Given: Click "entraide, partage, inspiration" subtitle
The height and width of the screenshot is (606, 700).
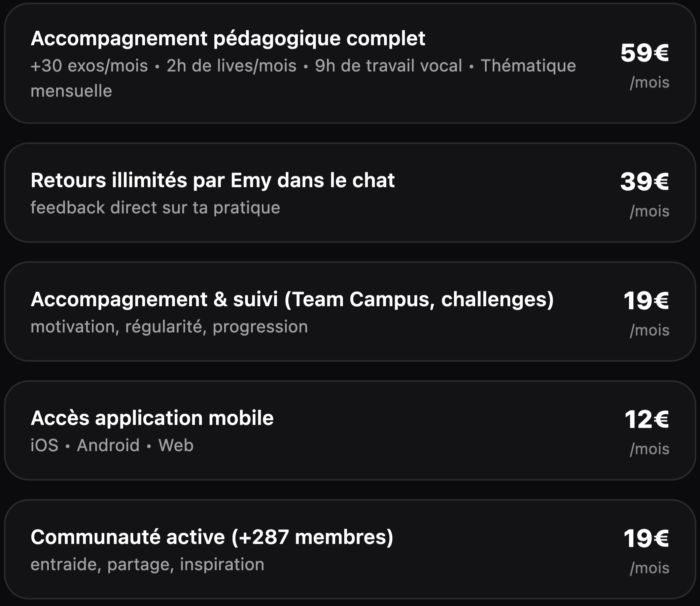Looking at the screenshot, I should click(147, 564).
